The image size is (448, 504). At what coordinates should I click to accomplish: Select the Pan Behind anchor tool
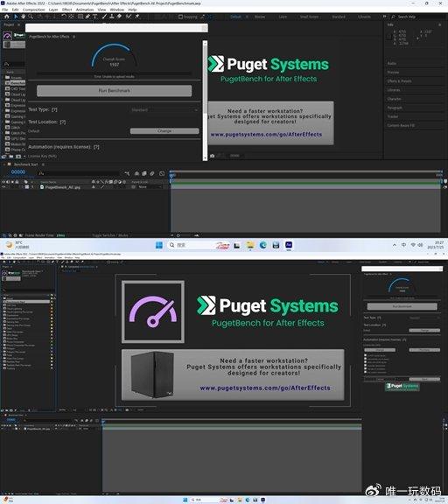point(71,17)
